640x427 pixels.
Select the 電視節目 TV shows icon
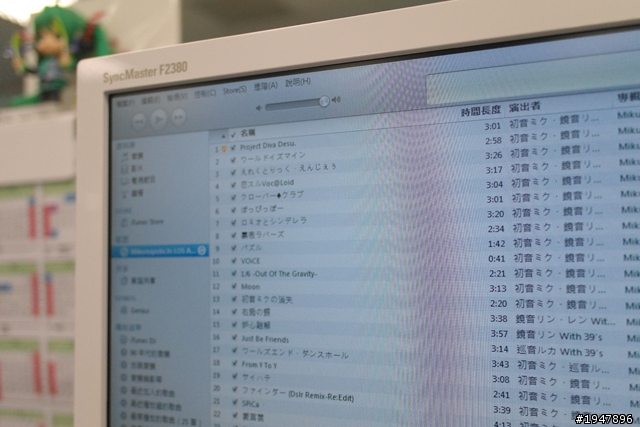[x=125, y=181]
